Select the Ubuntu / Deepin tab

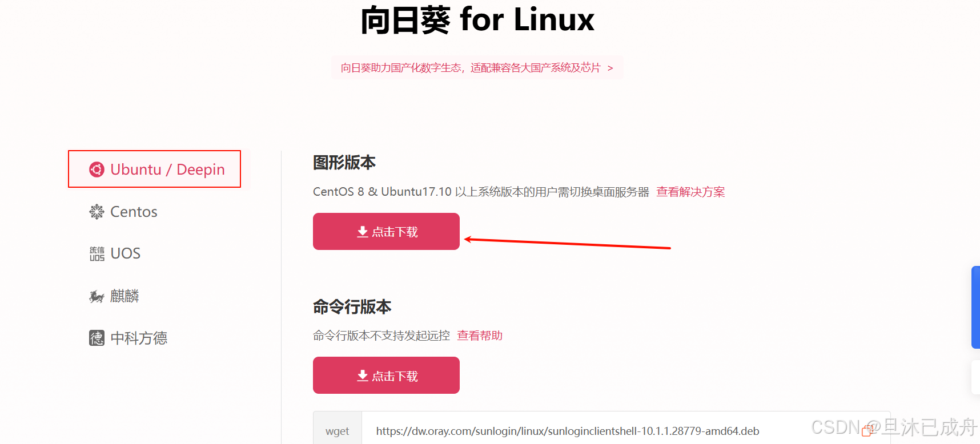tap(154, 169)
